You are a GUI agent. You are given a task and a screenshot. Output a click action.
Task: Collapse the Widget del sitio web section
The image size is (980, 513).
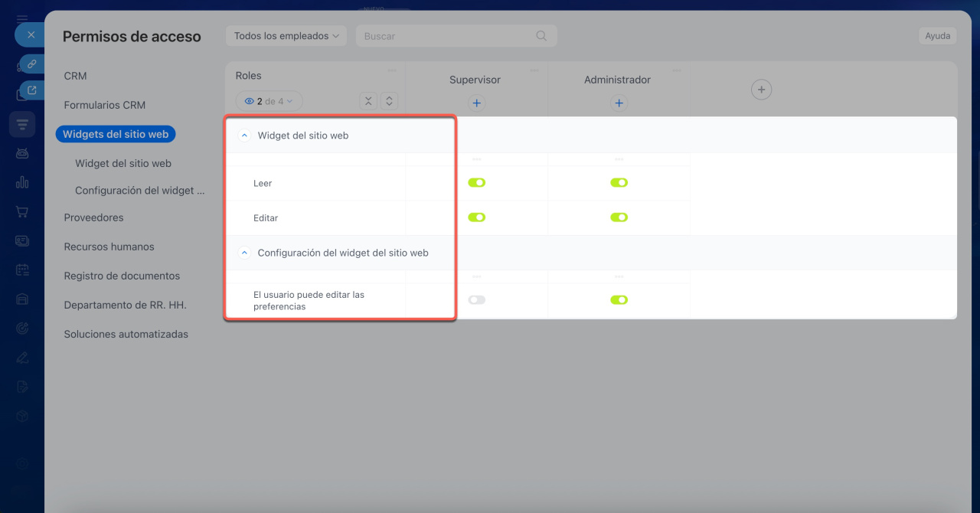pos(244,136)
